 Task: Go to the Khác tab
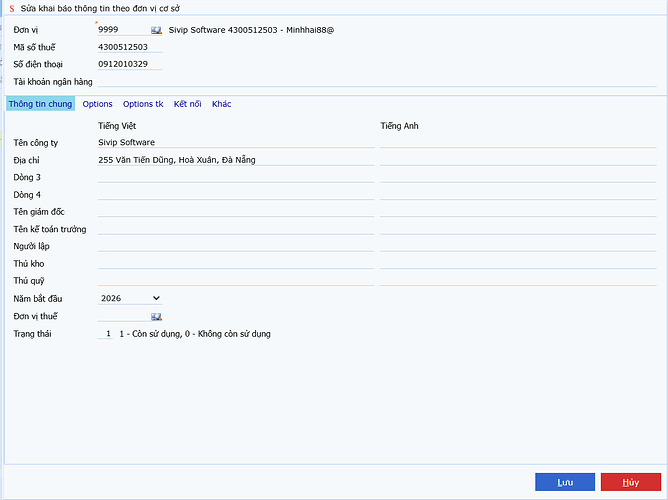[x=222, y=104]
